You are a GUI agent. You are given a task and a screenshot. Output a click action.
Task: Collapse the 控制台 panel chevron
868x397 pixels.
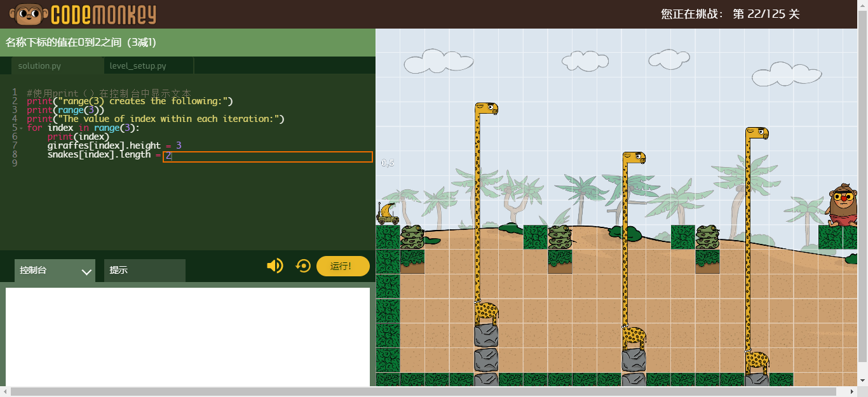pyautogui.click(x=87, y=272)
